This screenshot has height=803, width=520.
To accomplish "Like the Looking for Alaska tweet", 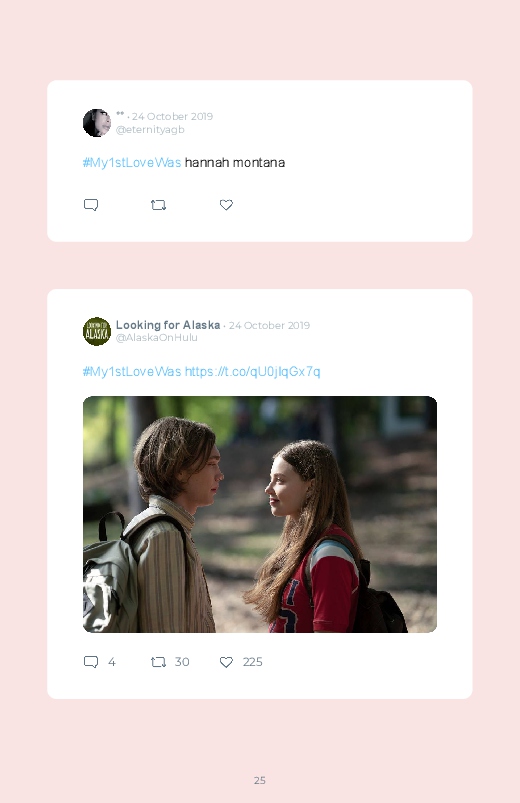I will pos(226,662).
